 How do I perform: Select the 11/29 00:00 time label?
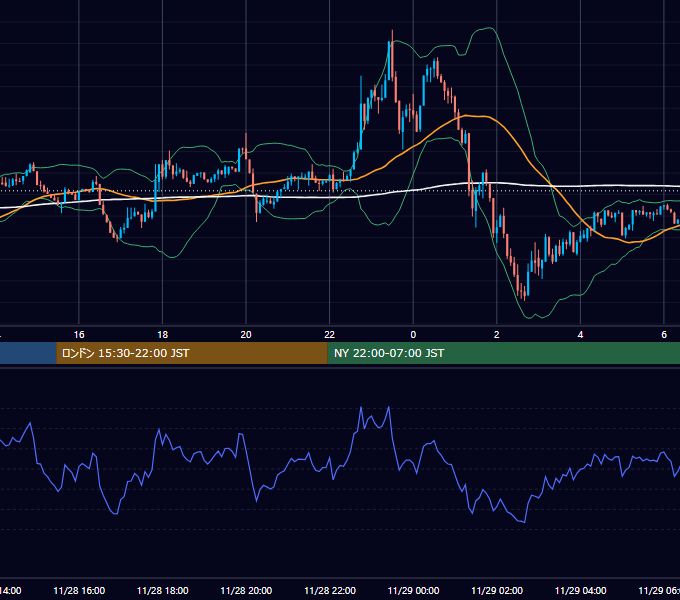pos(413,590)
